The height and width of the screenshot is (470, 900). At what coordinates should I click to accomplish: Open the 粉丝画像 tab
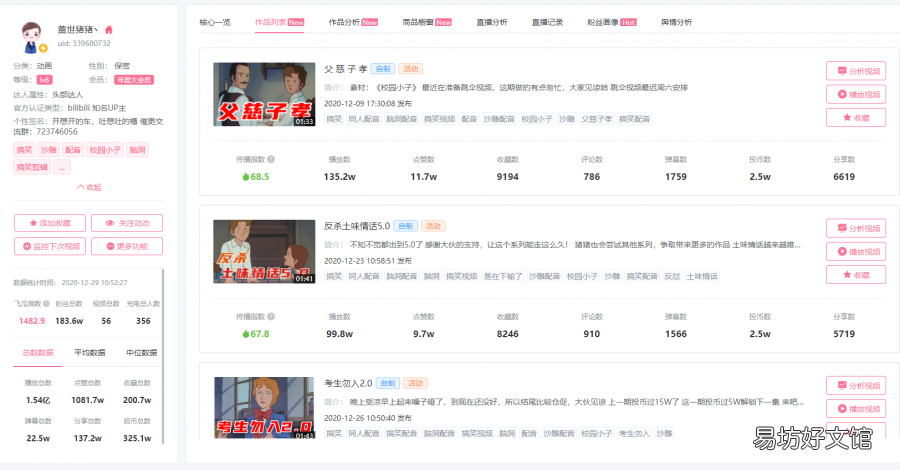tap(612, 22)
